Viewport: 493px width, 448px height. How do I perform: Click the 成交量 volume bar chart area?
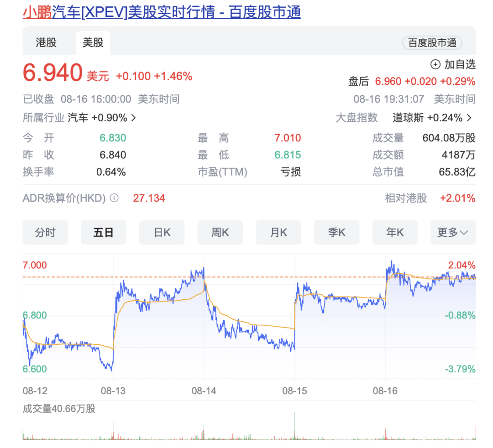click(x=249, y=430)
